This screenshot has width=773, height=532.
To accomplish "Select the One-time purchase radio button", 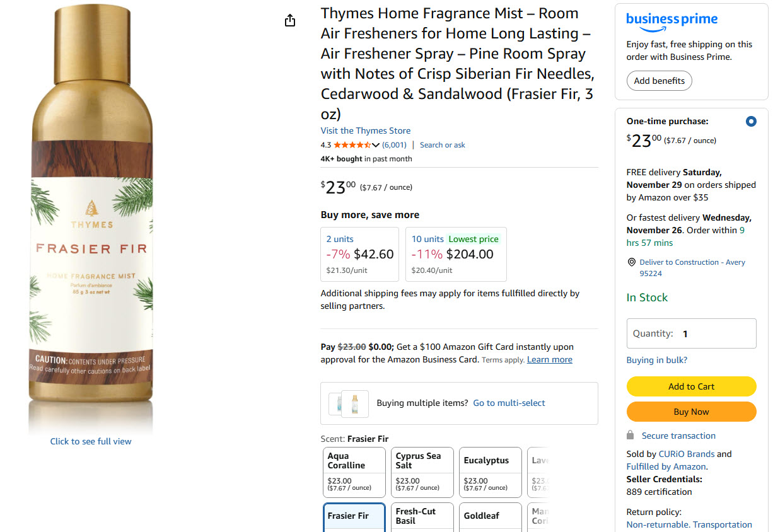I will [751, 122].
